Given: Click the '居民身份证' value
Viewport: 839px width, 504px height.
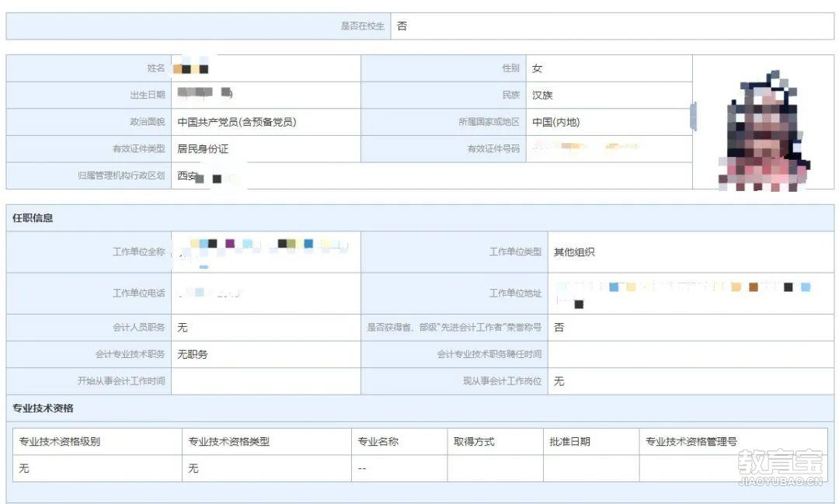Looking at the screenshot, I should click(x=203, y=149).
